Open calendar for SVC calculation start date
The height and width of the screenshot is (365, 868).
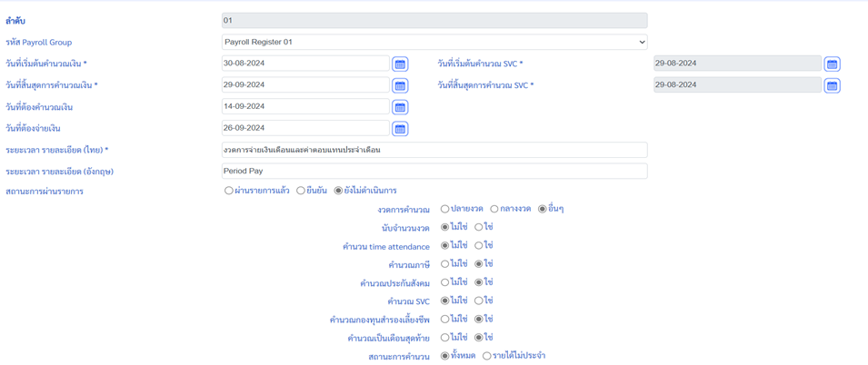832,64
